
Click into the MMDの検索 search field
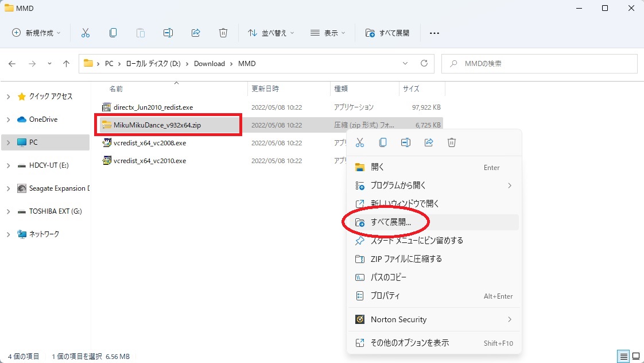pos(540,64)
